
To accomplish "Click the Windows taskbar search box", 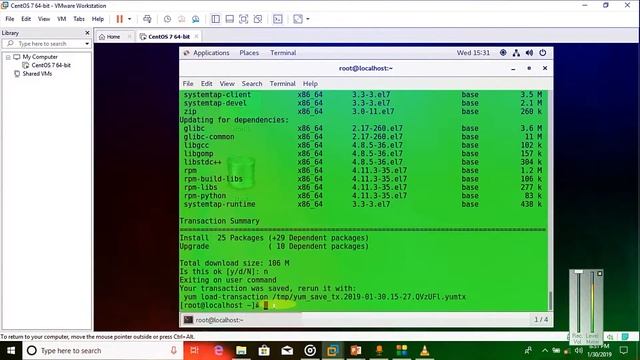I will pos(103,350).
